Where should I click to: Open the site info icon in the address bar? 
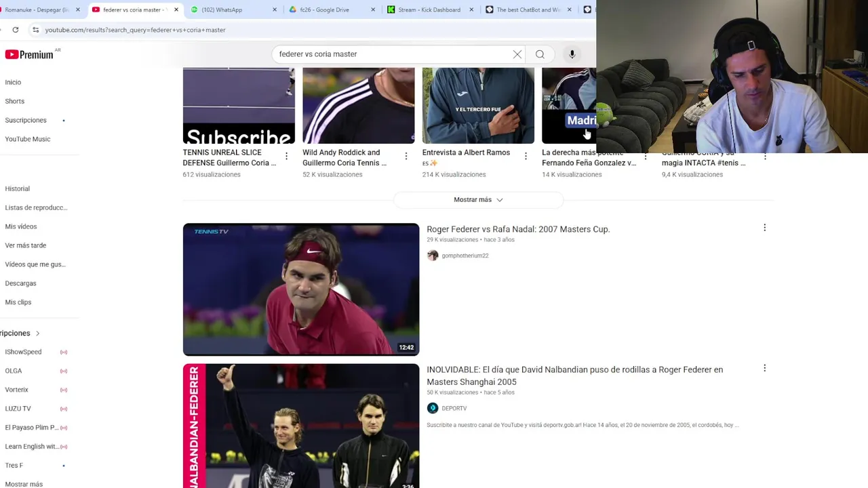36,30
